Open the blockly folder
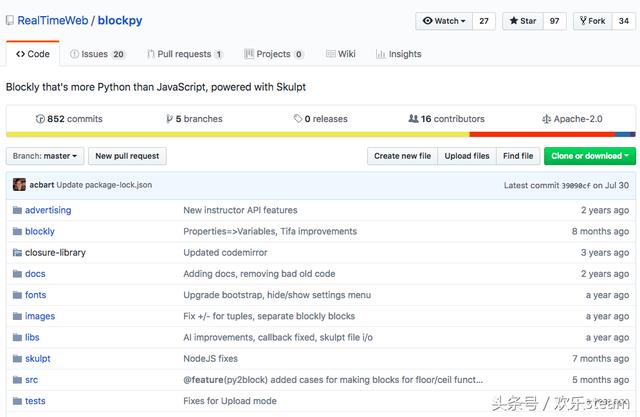The height and width of the screenshot is (417, 640). click(40, 231)
